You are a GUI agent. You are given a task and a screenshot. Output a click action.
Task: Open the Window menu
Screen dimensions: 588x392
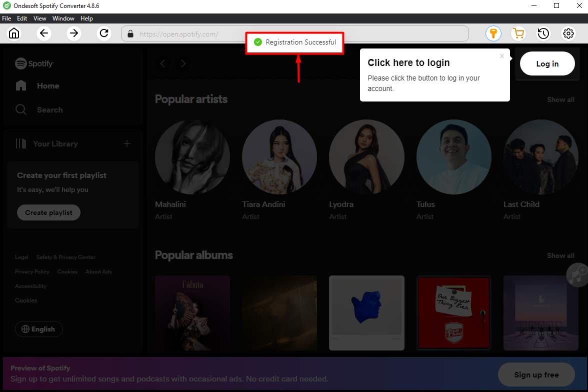pyautogui.click(x=63, y=18)
